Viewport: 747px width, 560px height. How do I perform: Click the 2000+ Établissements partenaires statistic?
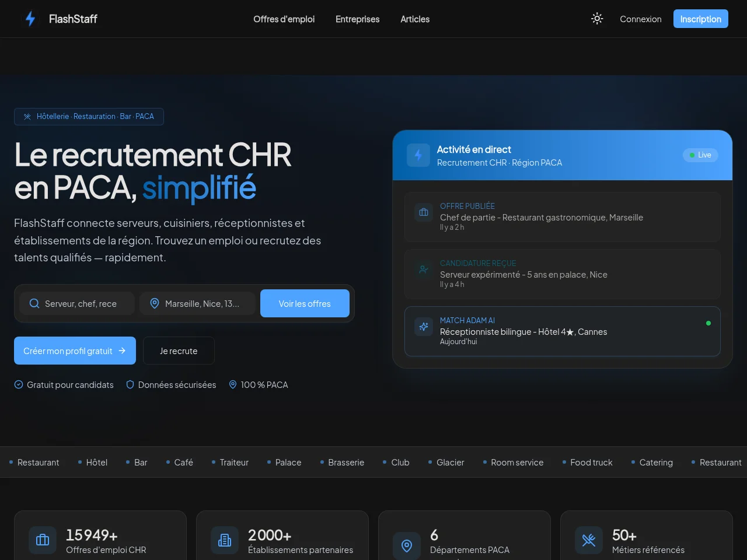(x=270, y=535)
